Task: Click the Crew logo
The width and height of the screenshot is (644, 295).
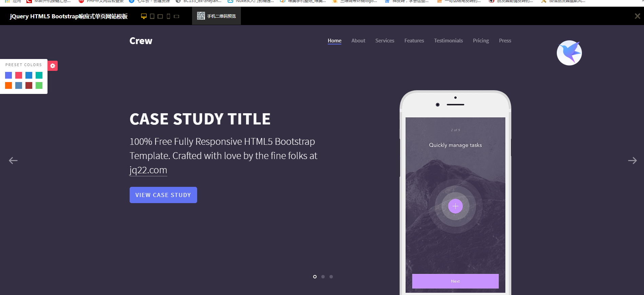Action: (x=141, y=41)
